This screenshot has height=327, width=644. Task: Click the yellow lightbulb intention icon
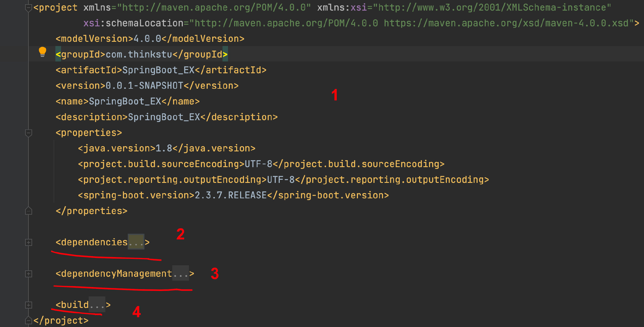pos(42,52)
